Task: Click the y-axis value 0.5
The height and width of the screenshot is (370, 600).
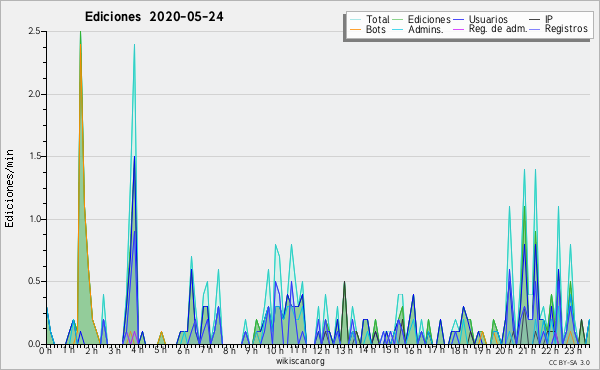Action: 34,282
